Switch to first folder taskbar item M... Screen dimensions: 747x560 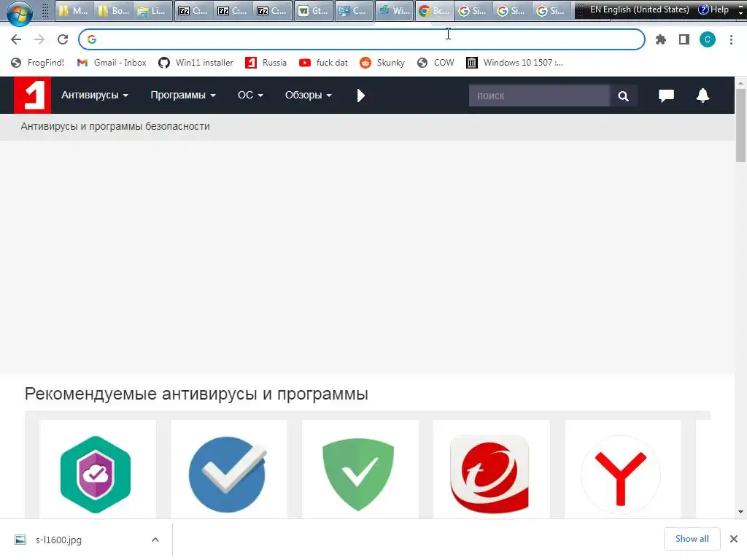coord(74,10)
